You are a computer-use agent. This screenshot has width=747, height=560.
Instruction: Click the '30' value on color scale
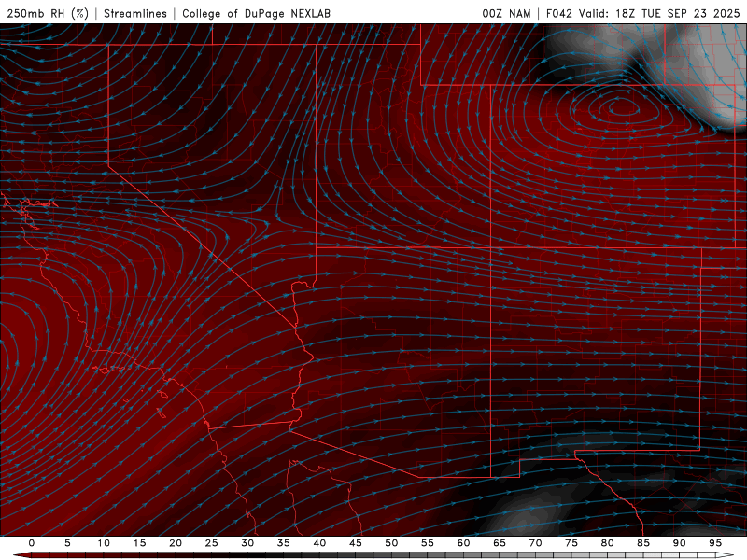(x=247, y=543)
